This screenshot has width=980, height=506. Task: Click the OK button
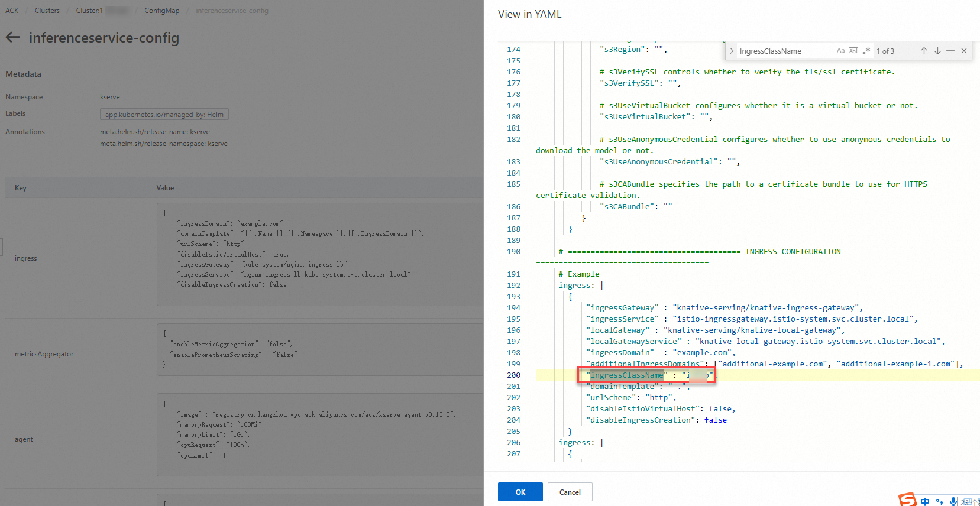[x=520, y=492]
